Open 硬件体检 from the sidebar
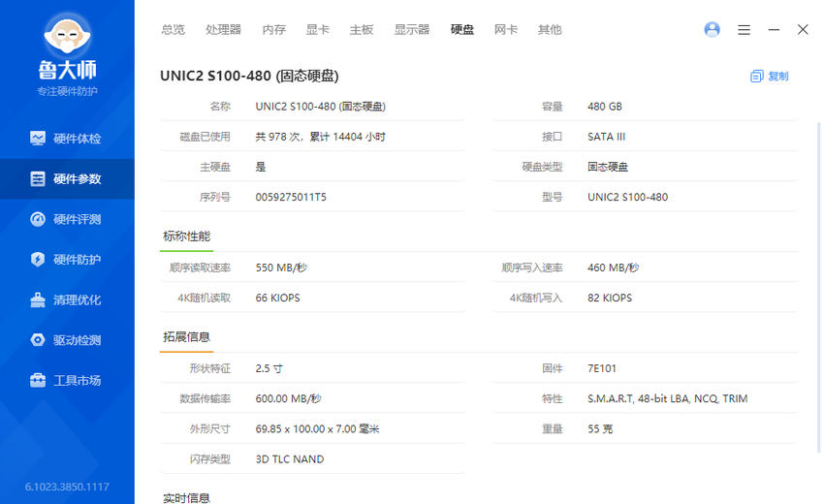The width and height of the screenshot is (824, 504). coord(67,139)
